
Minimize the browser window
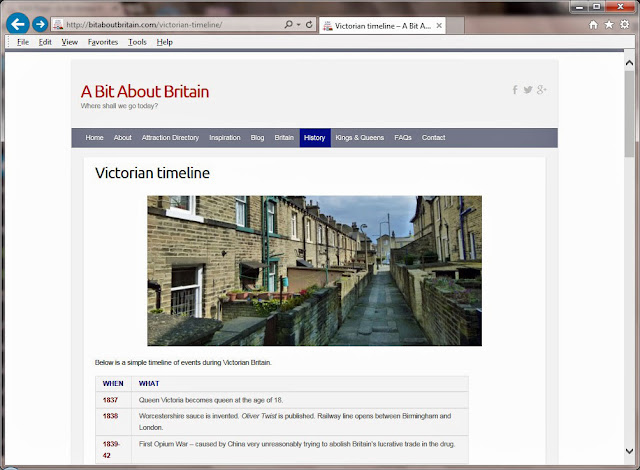click(x=580, y=6)
